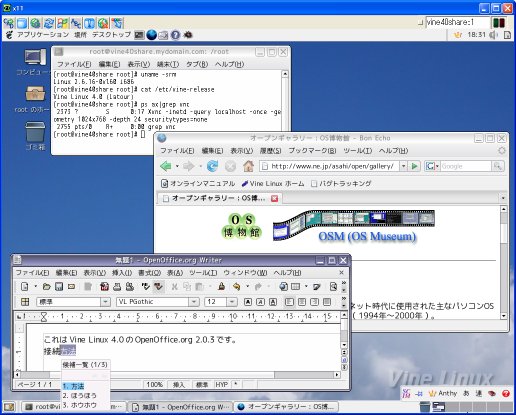Screen dimensions: 516x415
Task: Go to the Bon Echo home page
Action: 248,166
